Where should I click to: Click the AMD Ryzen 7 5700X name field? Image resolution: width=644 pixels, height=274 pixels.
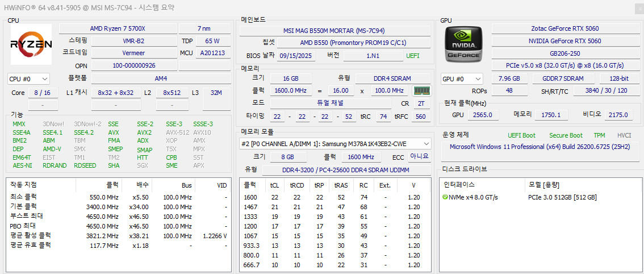(x=118, y=28)
